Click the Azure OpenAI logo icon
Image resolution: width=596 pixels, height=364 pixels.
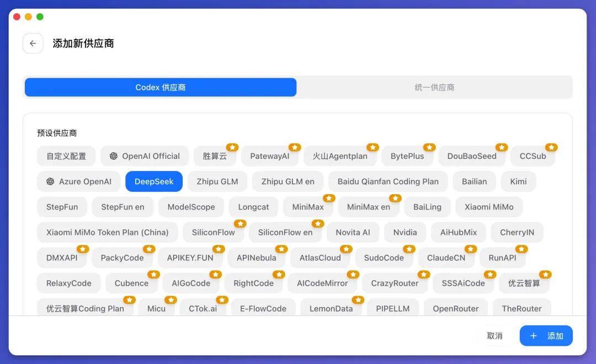[51, 181]
